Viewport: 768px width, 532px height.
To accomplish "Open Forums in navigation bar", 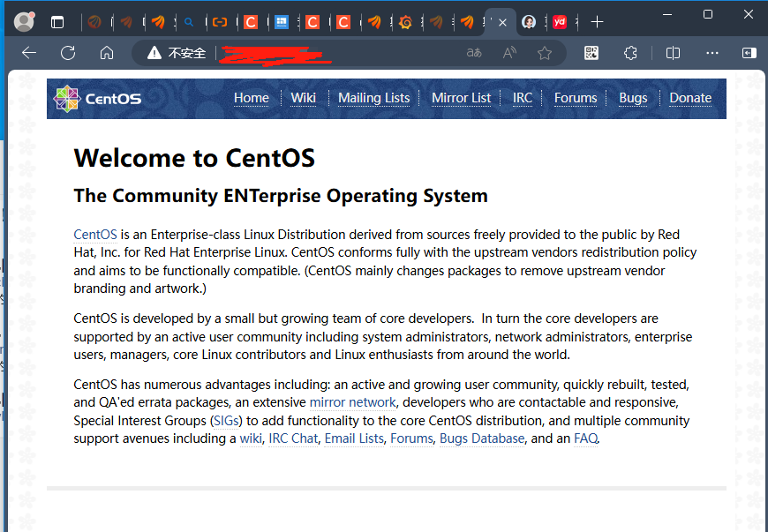I will pos(576,98).
